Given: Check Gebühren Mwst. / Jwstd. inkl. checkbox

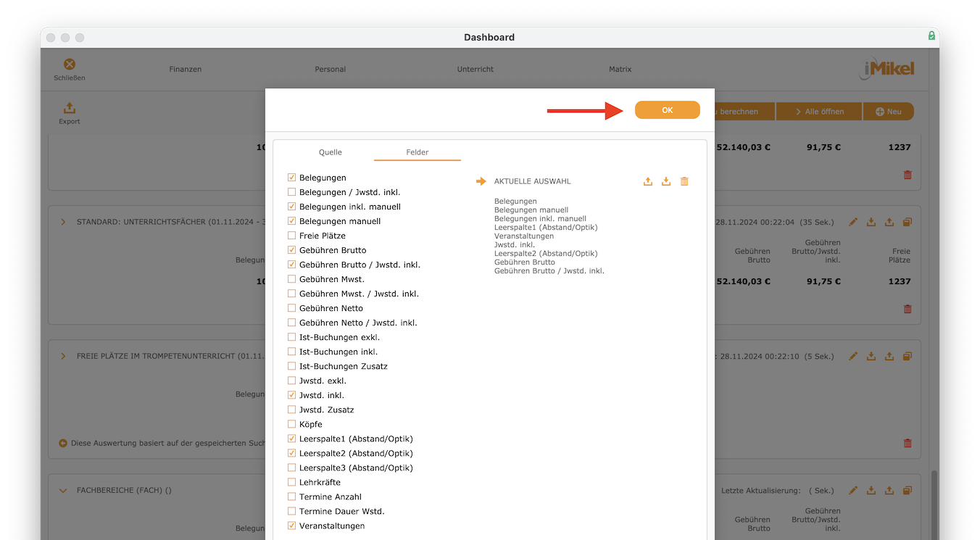Looking at the screenshot, I should click(291, 294).
